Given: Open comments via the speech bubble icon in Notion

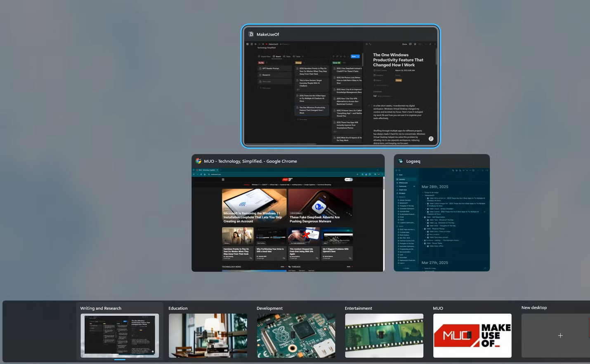Looking at the screenshot, I should [411, 44].
